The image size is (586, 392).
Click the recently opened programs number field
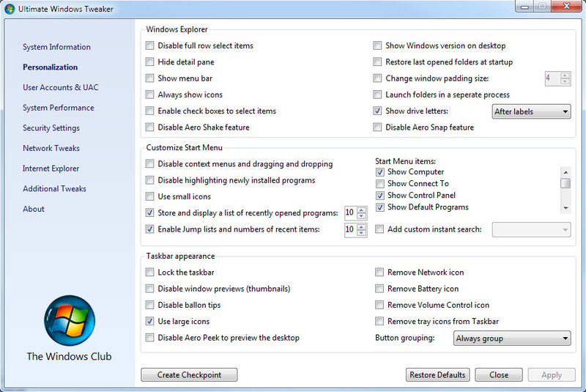coord(350,213)
